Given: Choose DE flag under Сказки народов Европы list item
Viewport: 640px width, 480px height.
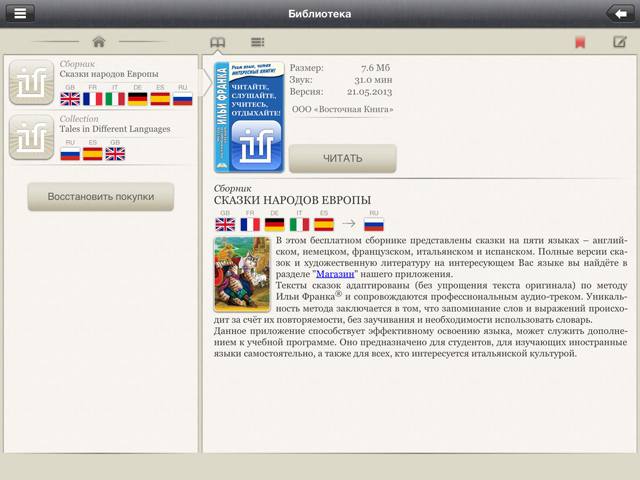Looking at the screenshot, I should tap(138, 99).
